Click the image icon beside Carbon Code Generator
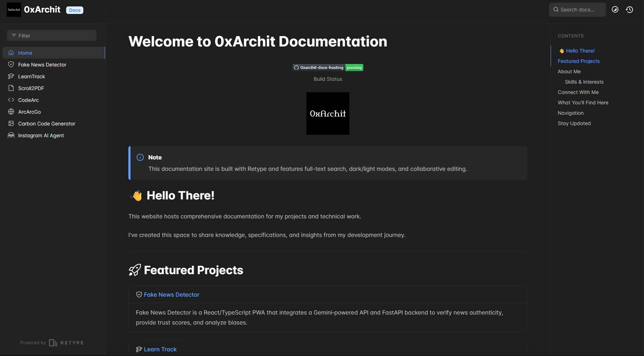The width and height of the screenshot is (644, 356). [11, 123]
